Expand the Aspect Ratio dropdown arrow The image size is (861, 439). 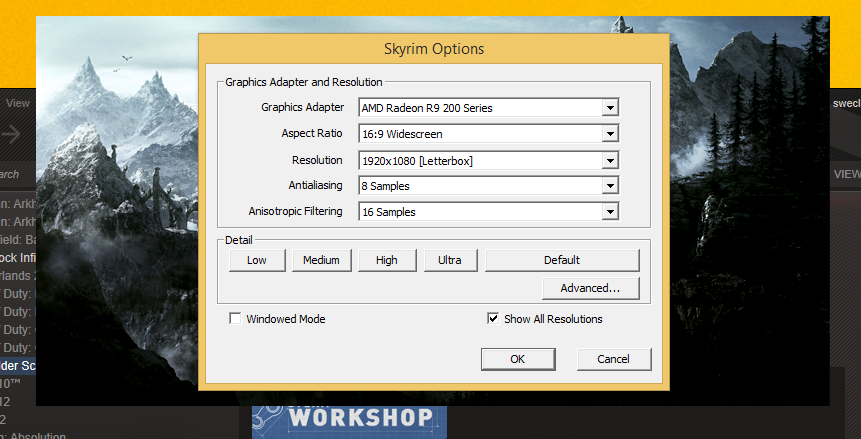610,134
